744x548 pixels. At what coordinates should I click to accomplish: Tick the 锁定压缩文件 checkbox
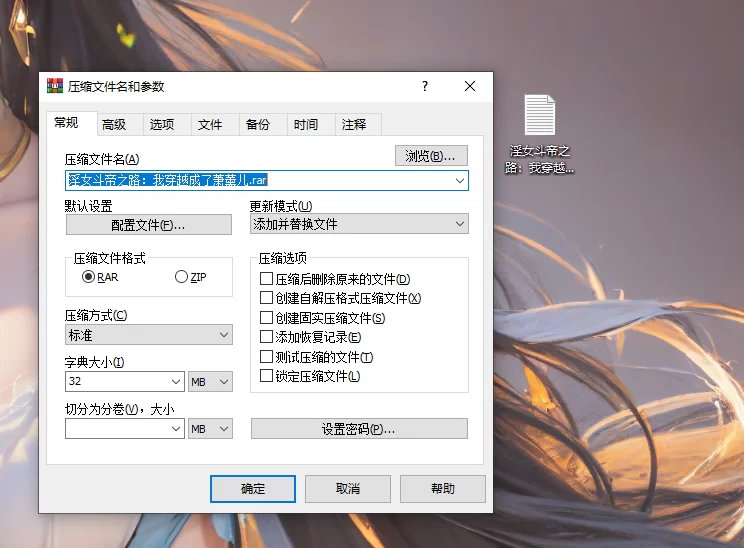(266, 376)
